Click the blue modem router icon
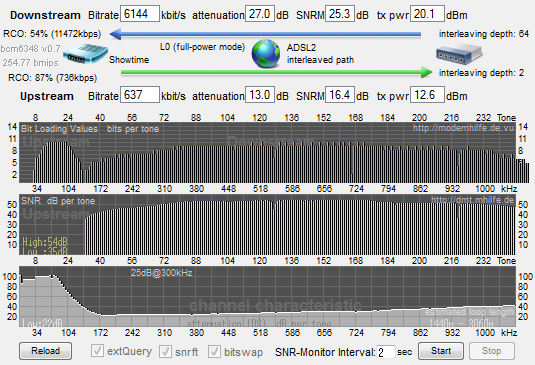 point(85,54)
